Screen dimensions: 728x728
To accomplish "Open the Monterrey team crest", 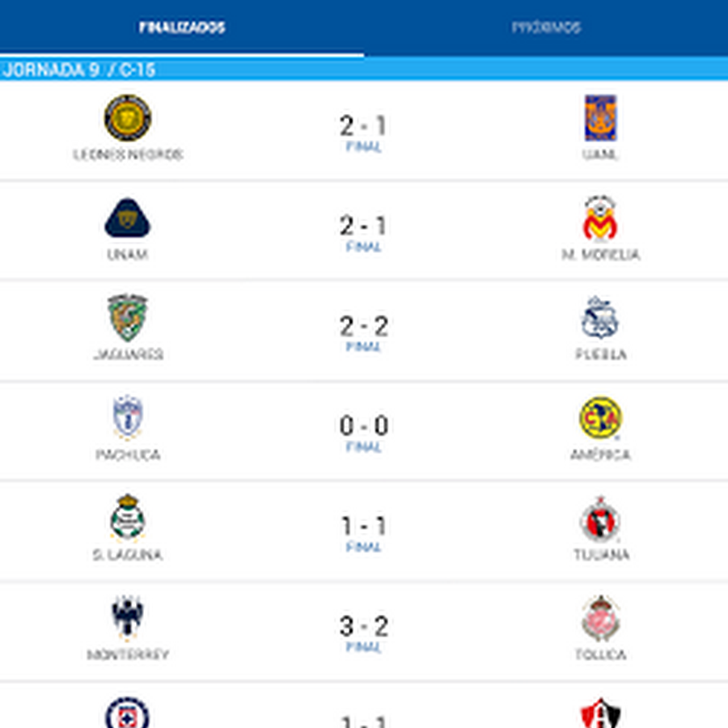I will point(128,618).
